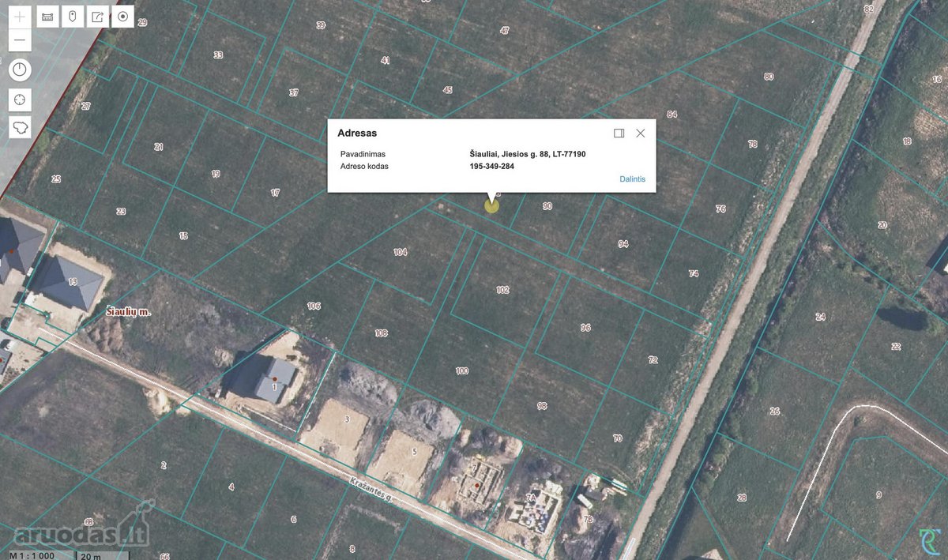This screenshot has height=560, width=948.
Task: Click parcel label 33
Action: point(218,55)
